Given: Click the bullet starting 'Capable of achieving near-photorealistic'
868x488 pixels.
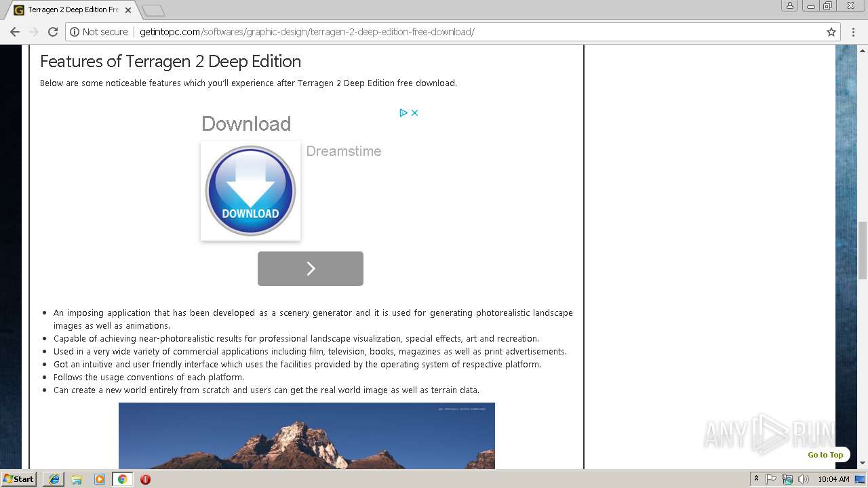Looking at the screenshot, I should click(x=296, y=339).
